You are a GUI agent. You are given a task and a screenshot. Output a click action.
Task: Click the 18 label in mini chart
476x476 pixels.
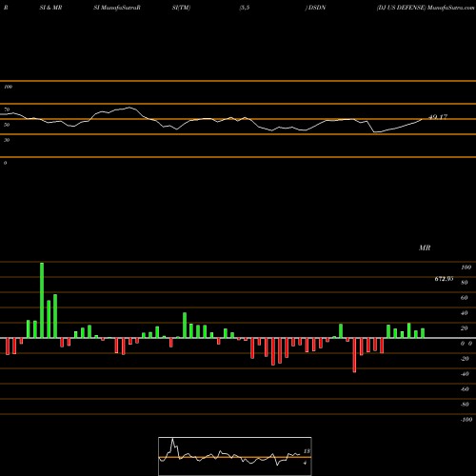(x=307, y=451)
